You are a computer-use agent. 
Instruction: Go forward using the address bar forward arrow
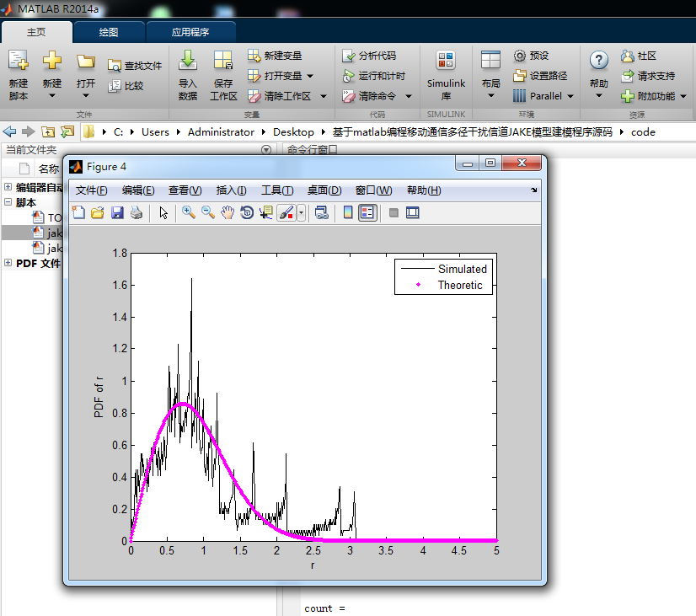pos(29,131)
